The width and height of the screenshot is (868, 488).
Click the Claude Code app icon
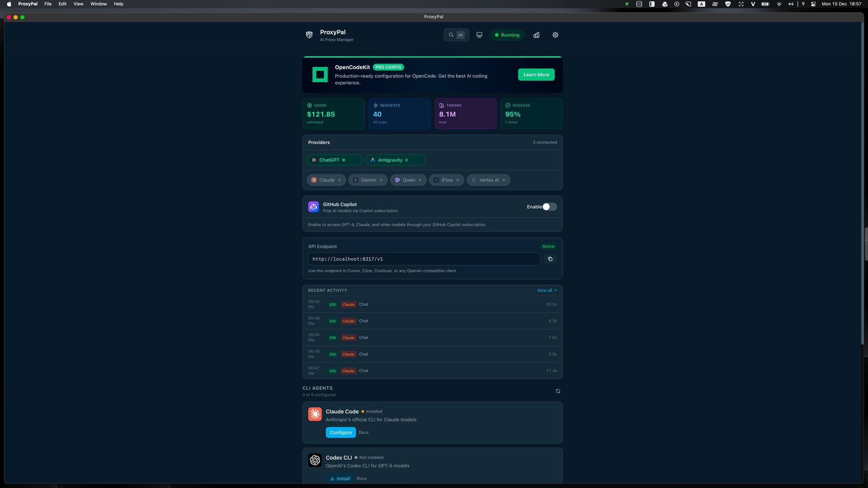coord(315,414)
